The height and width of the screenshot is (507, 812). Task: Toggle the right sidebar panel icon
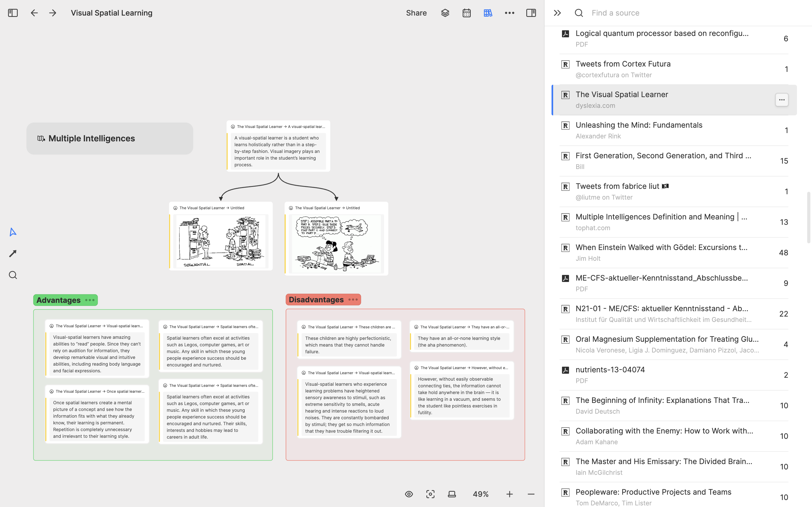coord(531,13)
